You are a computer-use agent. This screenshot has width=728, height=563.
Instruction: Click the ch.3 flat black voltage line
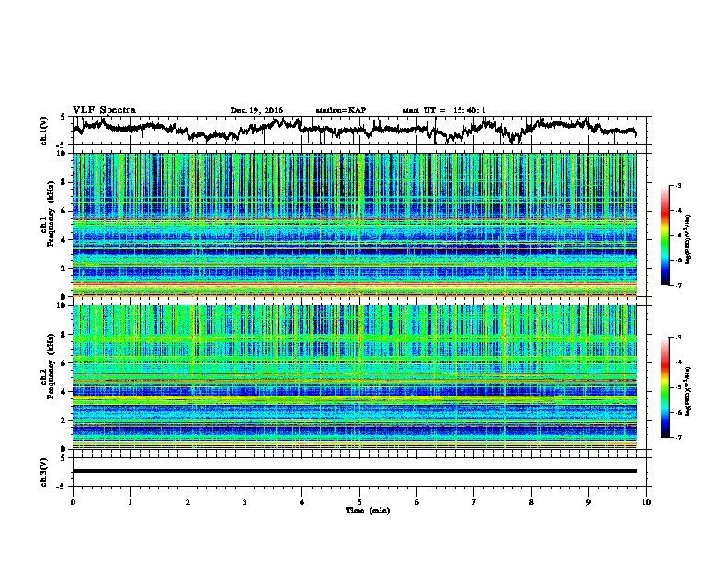click(355, 471)
